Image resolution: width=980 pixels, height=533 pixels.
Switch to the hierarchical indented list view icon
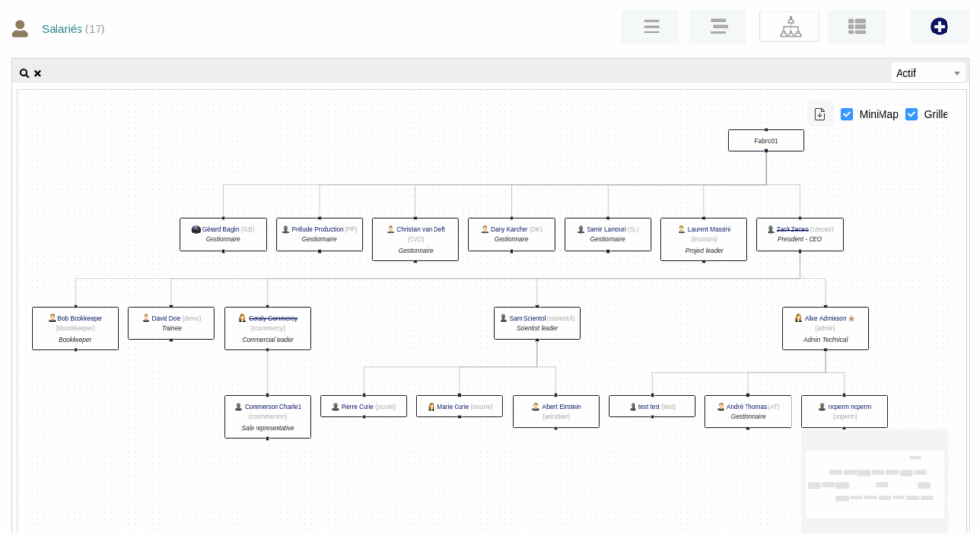pos(718,27)
